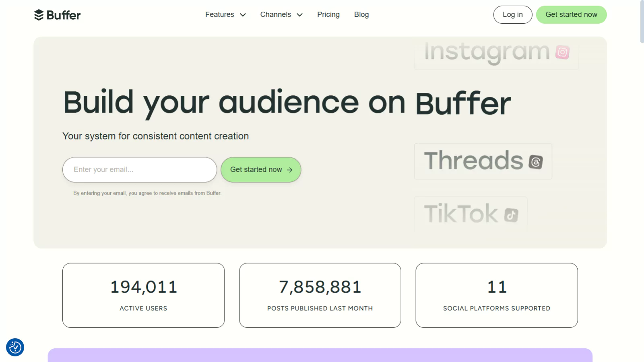Click the 7,858,881 posts figure

pyautogui.click(x=320, y=287)
